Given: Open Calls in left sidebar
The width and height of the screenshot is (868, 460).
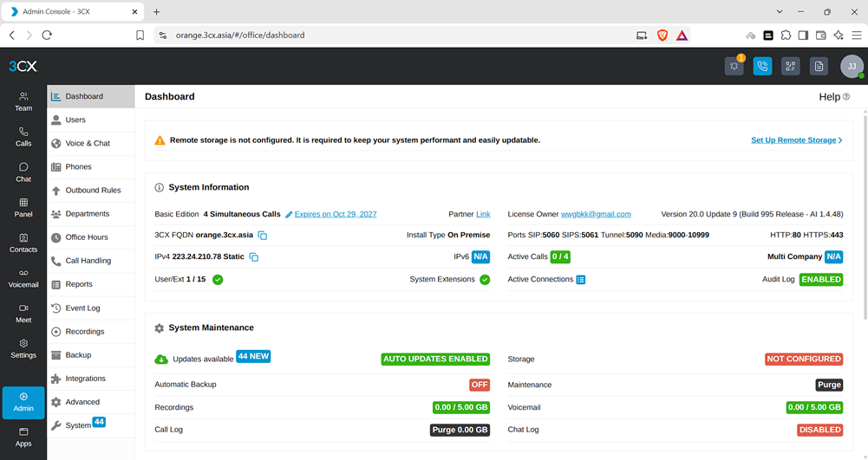Looking at the screenshot, I should click(23, 137).
